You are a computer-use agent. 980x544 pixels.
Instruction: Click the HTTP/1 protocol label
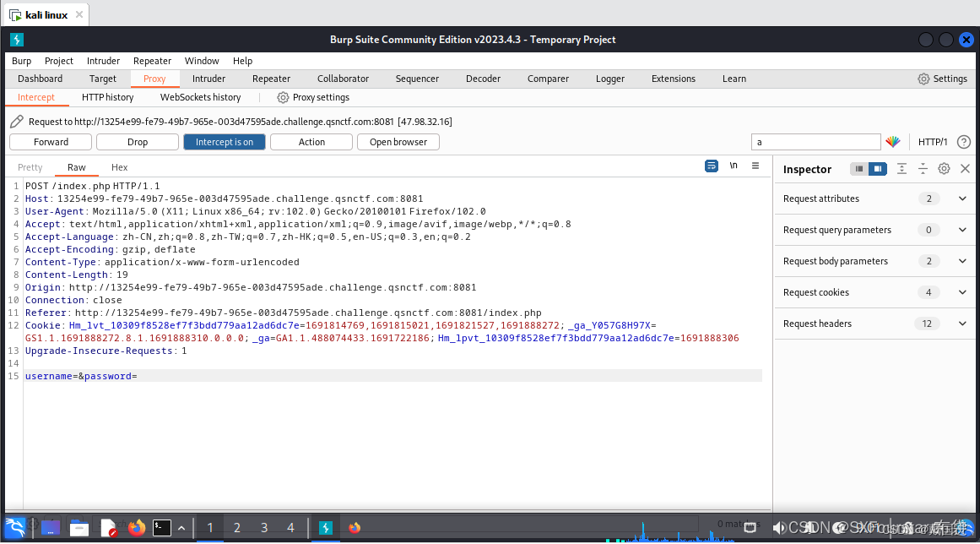(x=933, y=142)
